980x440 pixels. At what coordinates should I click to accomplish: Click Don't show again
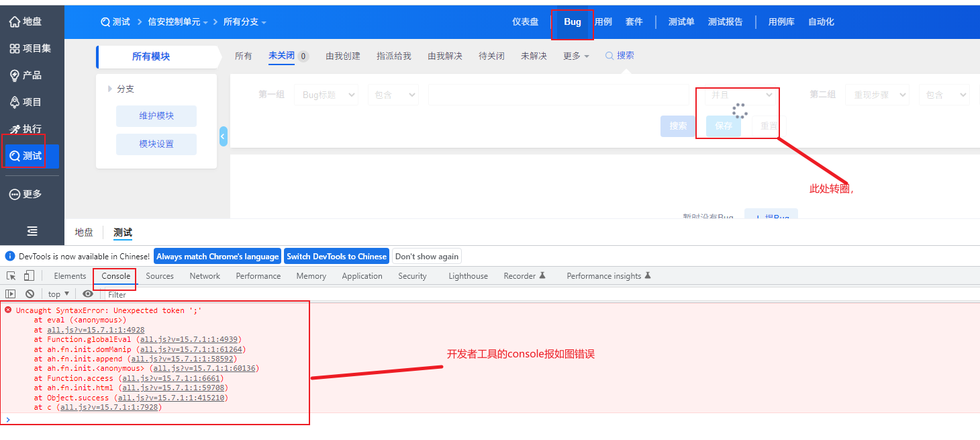[427, 256]
